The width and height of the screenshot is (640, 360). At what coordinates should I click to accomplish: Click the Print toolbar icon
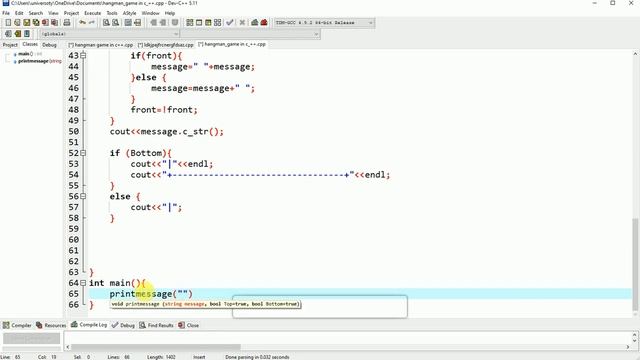point(67,23)
